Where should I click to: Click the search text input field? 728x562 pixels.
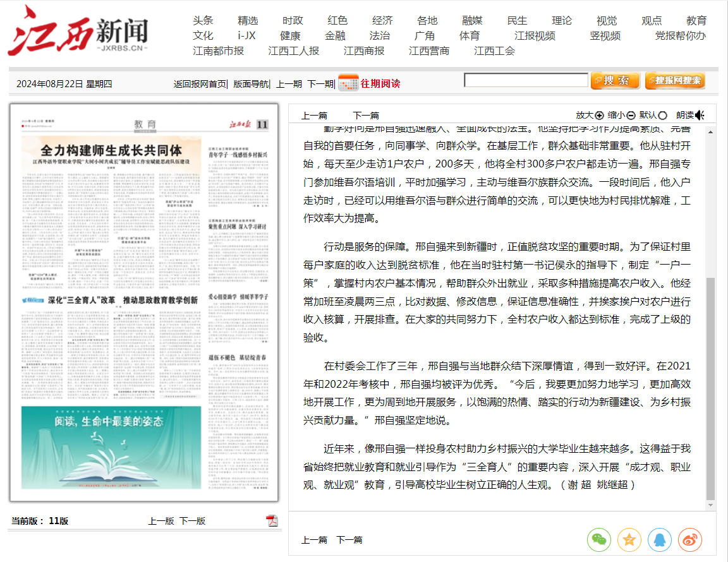click(525, 80)
